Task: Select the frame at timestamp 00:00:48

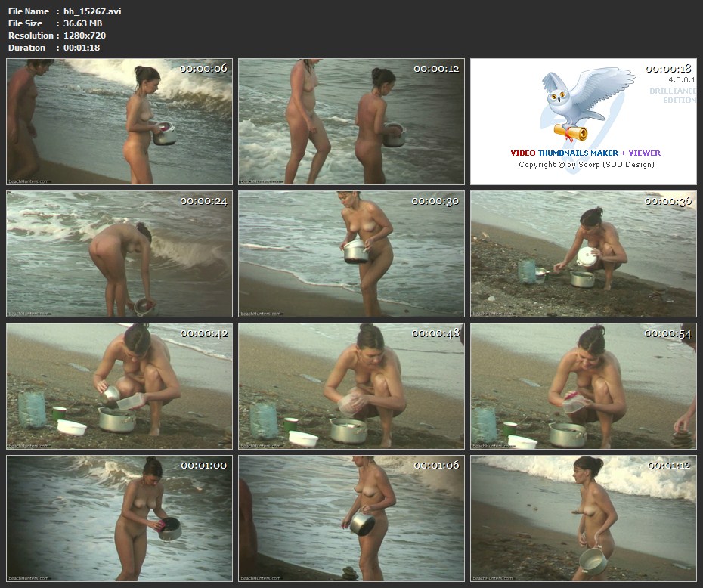Action: coord(351,386)
